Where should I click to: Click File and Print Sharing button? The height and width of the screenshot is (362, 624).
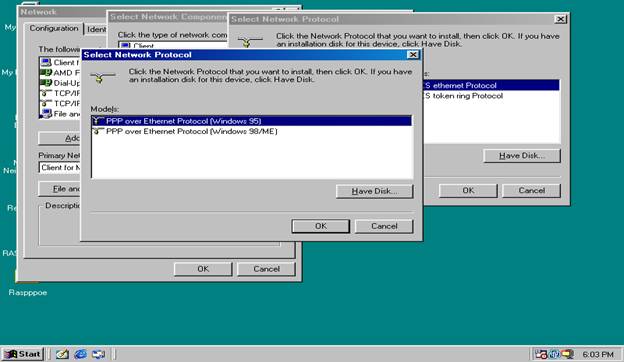59,189
